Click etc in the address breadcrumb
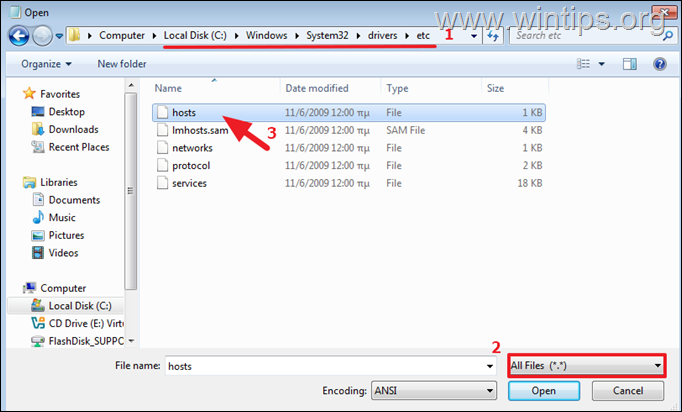The image size is (682, 412). (x=423, y=36)
